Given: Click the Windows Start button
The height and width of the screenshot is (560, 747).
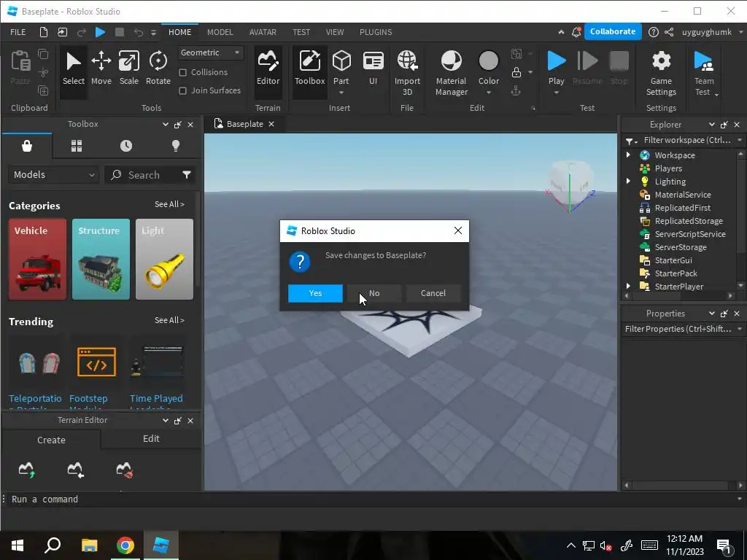Looking at the screenshot, I should pyautogui.click(x=18, y=545).
